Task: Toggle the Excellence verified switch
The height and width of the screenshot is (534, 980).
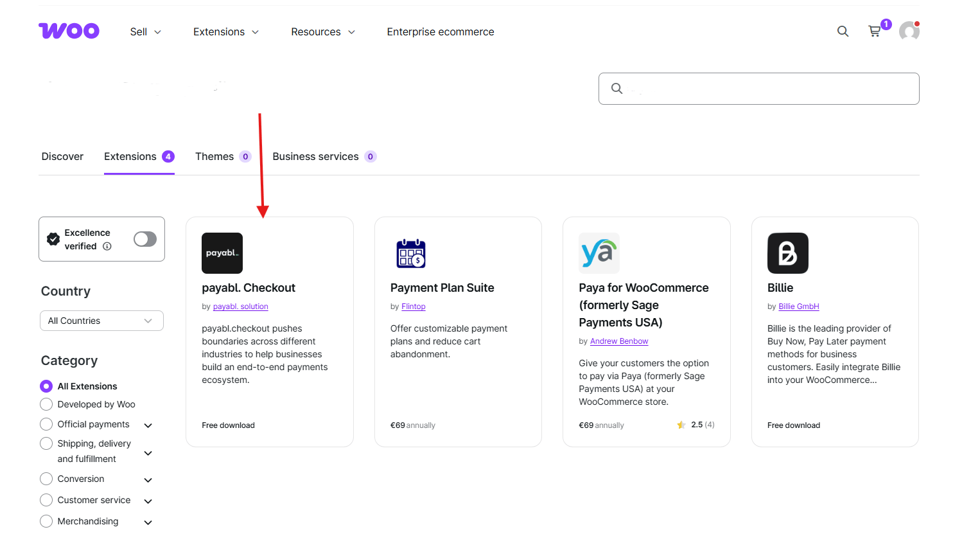Action: (145, 239)
